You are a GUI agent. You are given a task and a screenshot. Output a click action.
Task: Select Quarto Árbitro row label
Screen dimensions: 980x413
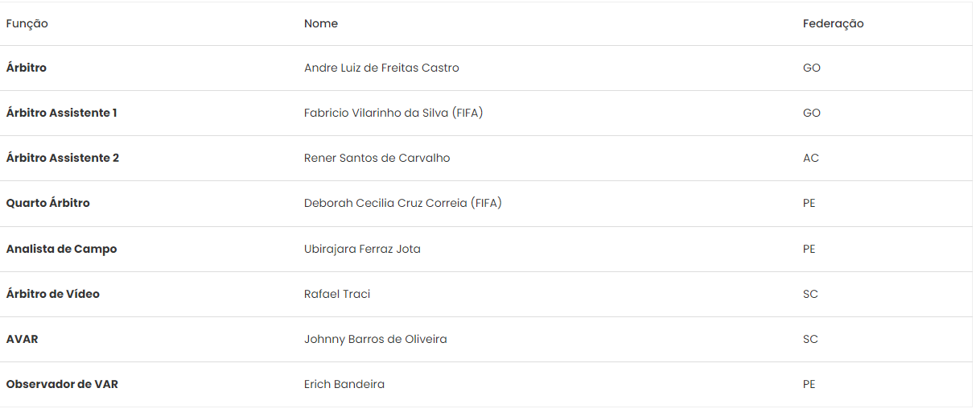point(48,204)
